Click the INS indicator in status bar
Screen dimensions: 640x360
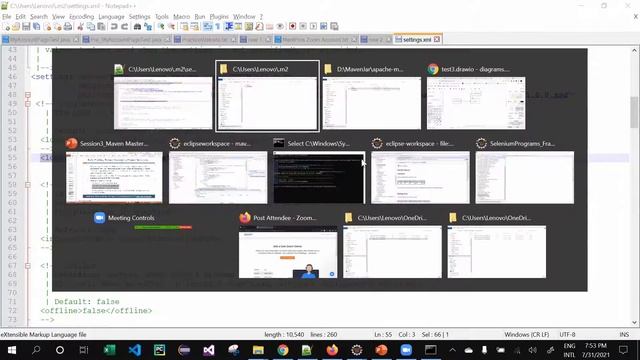click(x=624, y=335)
